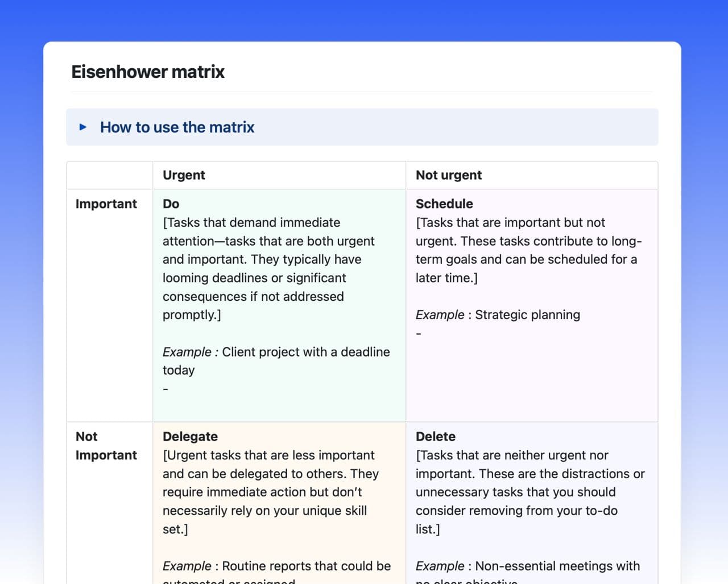
Task: Click the dash placeholder in the Schedule cell
Action: [x=419, y=334]
